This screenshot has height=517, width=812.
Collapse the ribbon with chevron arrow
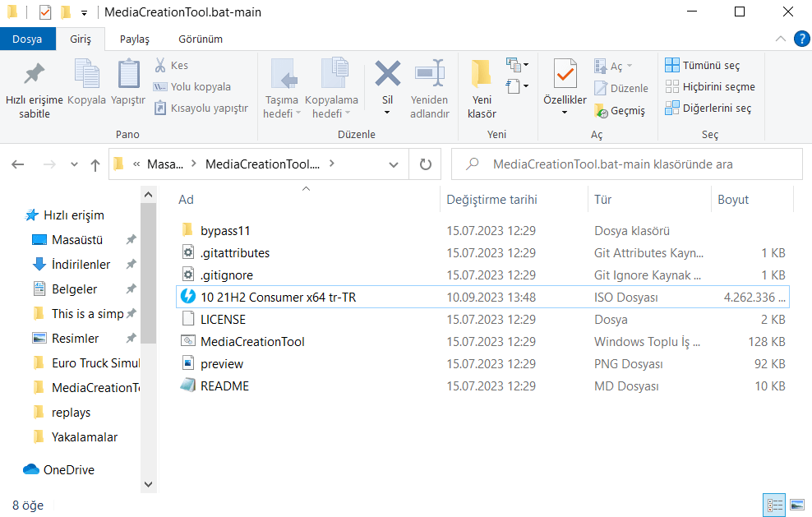pos(781,39)
